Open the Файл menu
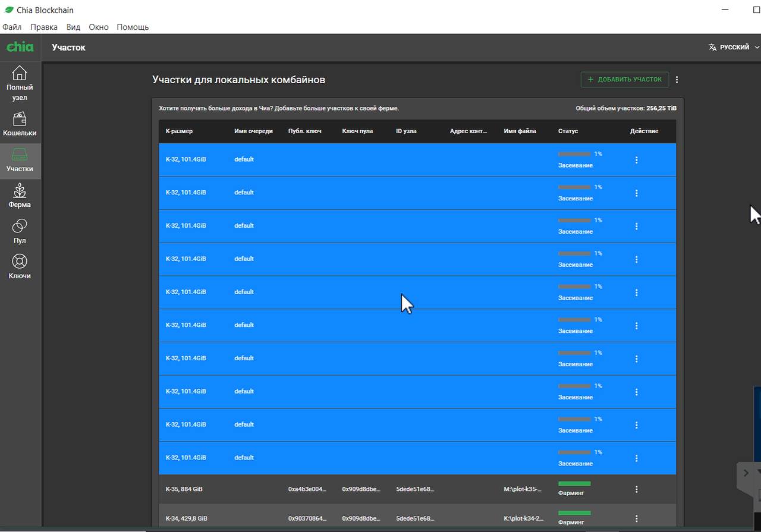This screenshot has height=532, width=761. pyautogui.click(x=12, y=27)
